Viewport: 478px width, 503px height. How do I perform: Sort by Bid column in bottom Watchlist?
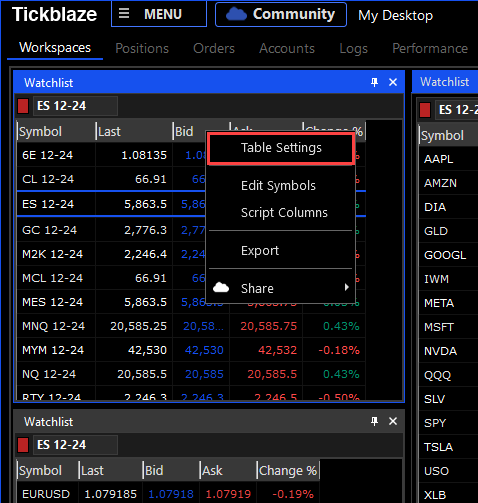pos(171,471)
